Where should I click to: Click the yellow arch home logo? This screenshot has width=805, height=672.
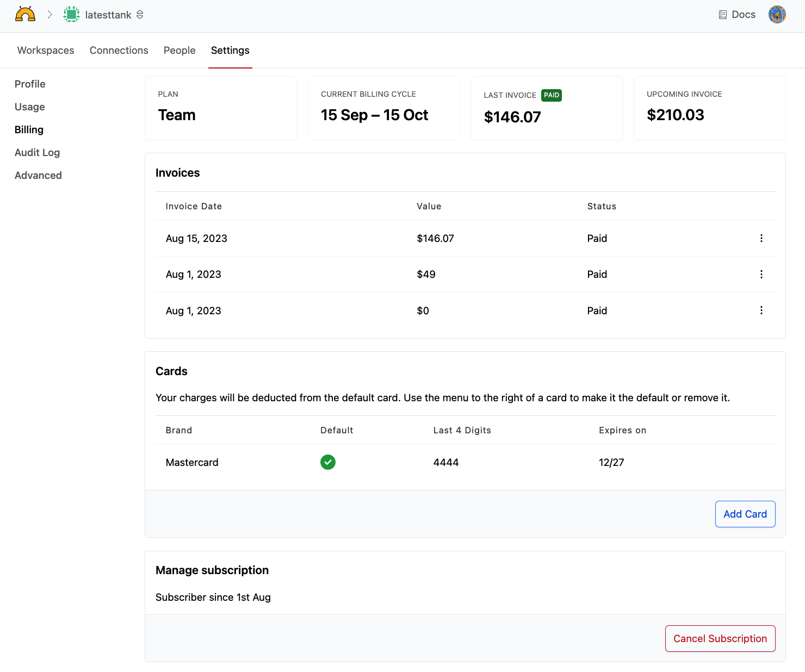[x=25, y=15]
